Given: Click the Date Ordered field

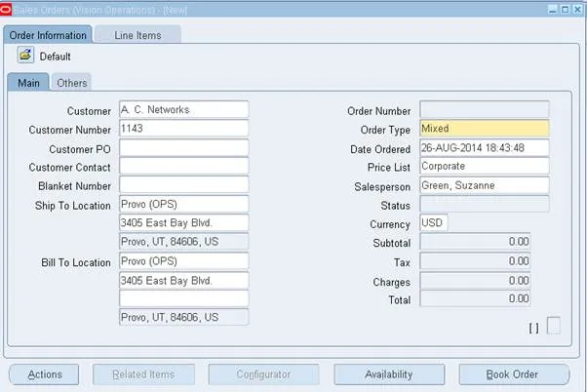Looking at the screenshot, I should coord(485,148).
